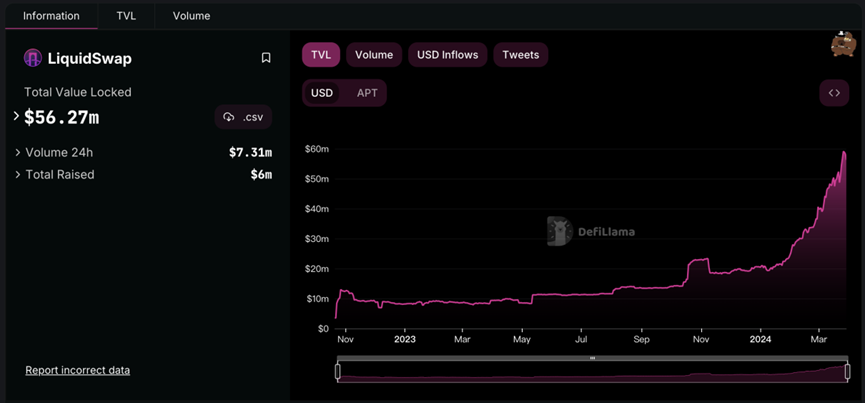Expand the Total Raised row
This screenshot has height=403, width=865.
(18, 175)
